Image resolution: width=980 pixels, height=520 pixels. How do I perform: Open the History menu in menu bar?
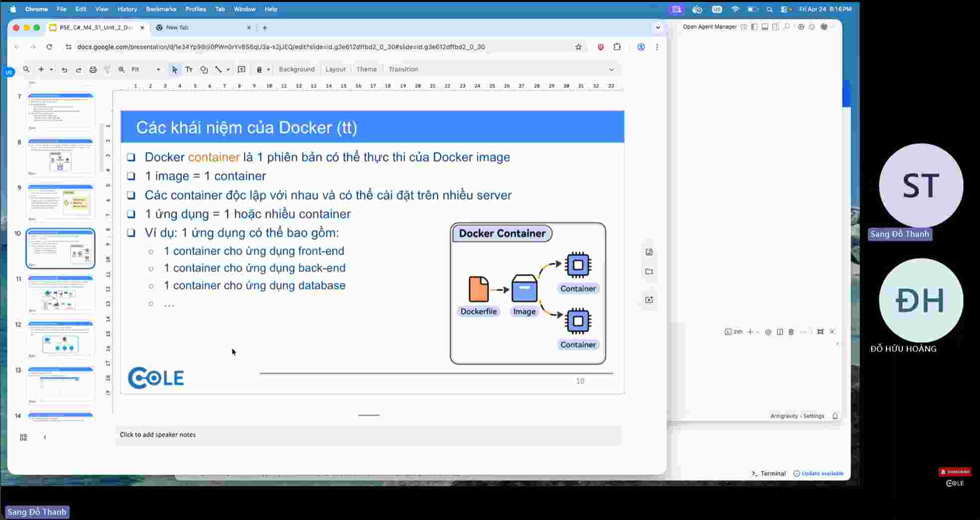click(127, 9)
